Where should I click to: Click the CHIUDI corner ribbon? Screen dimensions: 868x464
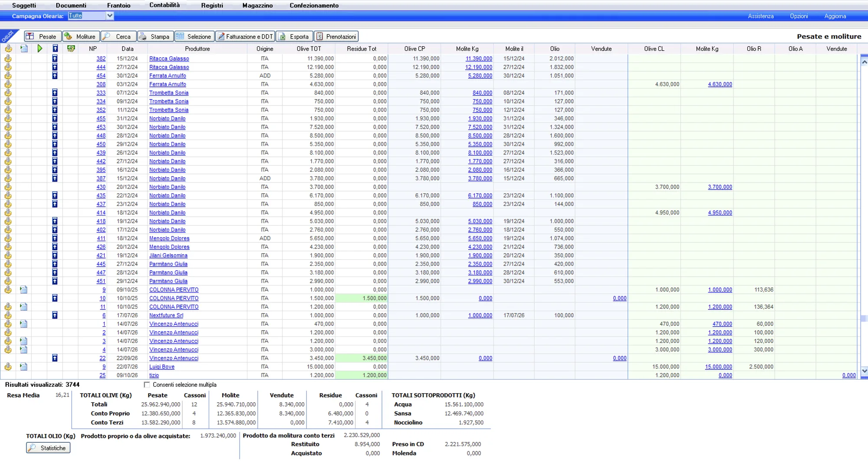tap(8, 36)
